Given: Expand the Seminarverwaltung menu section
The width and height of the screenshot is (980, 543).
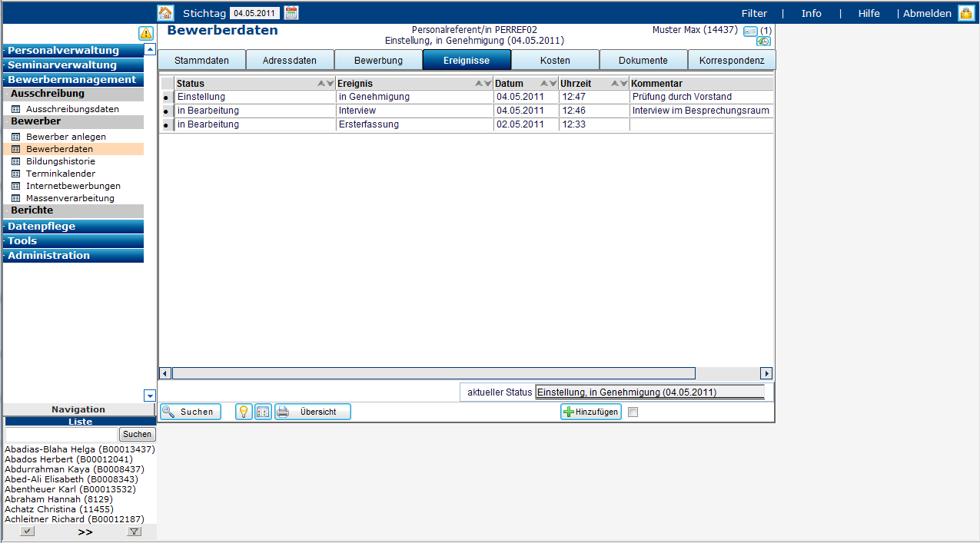Looking at the screenshot, I should 73,65.
